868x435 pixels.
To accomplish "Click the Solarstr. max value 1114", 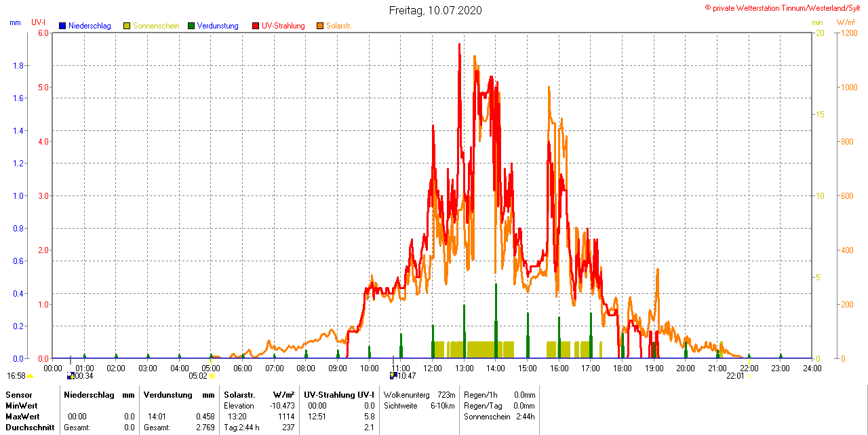I will tap(285, 416).
